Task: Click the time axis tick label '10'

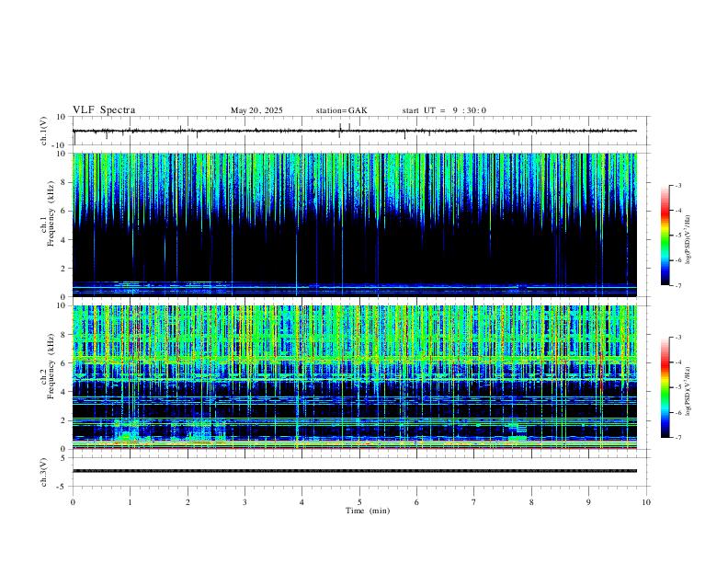Action: [646, 502]
